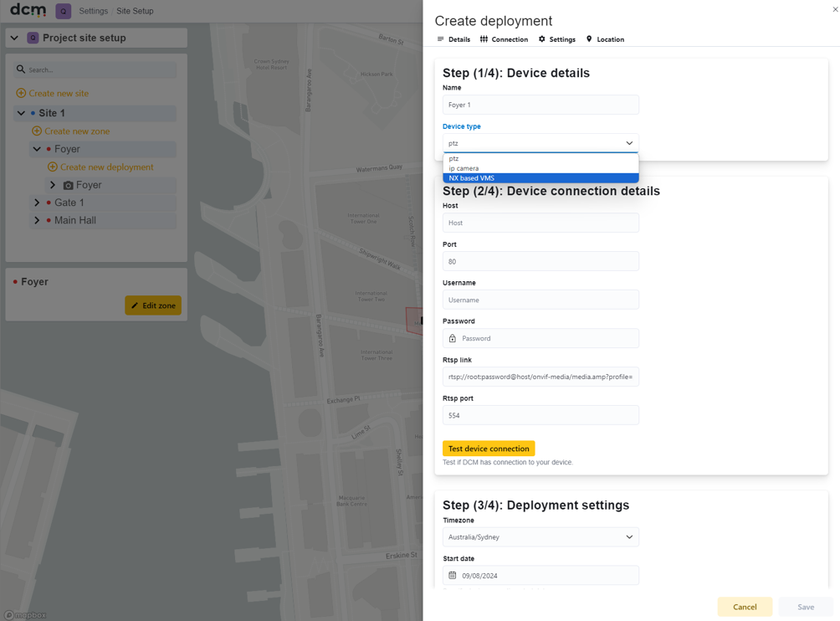Click the Edit zone button
840x621 pixels.
point(153,305)
